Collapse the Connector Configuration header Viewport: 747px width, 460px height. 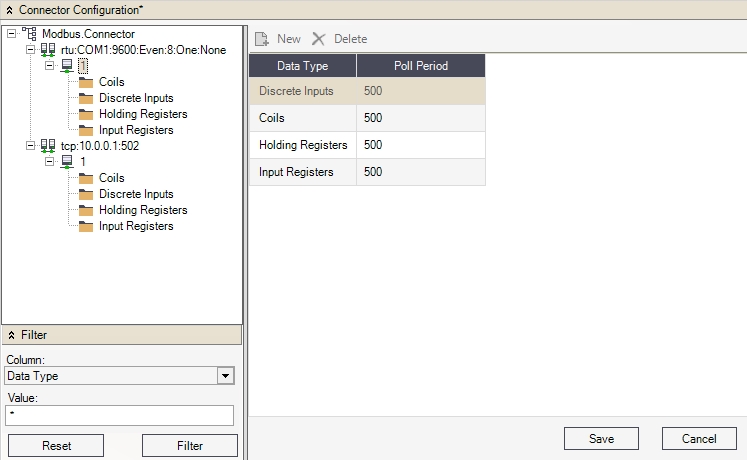tap(9, 9)
